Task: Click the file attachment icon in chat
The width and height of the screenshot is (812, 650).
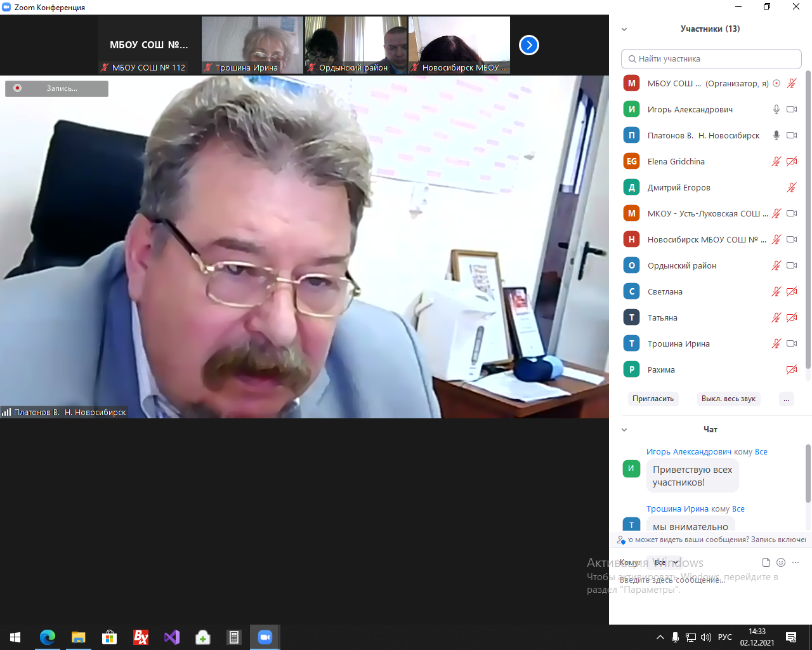Action: click(x=766, y=562)
